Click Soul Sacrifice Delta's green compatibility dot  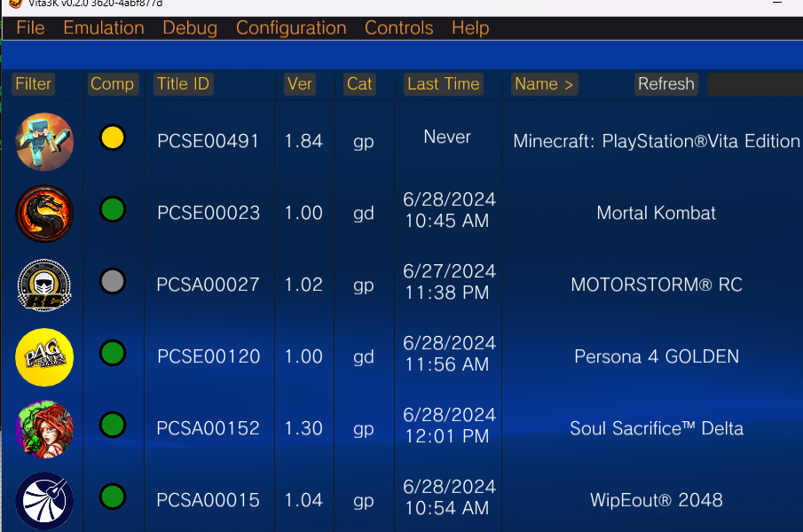coord(113,425)
